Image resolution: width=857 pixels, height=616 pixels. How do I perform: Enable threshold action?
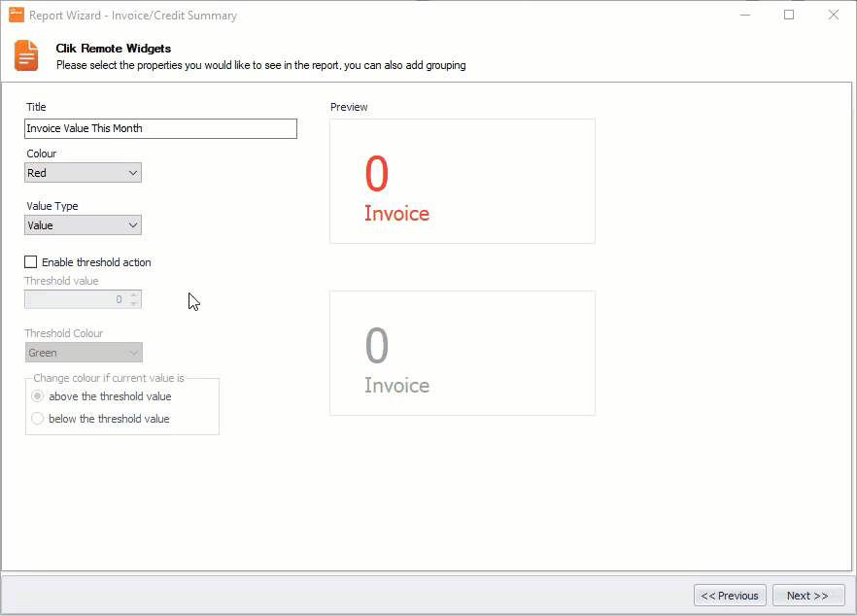pos(30,261)
